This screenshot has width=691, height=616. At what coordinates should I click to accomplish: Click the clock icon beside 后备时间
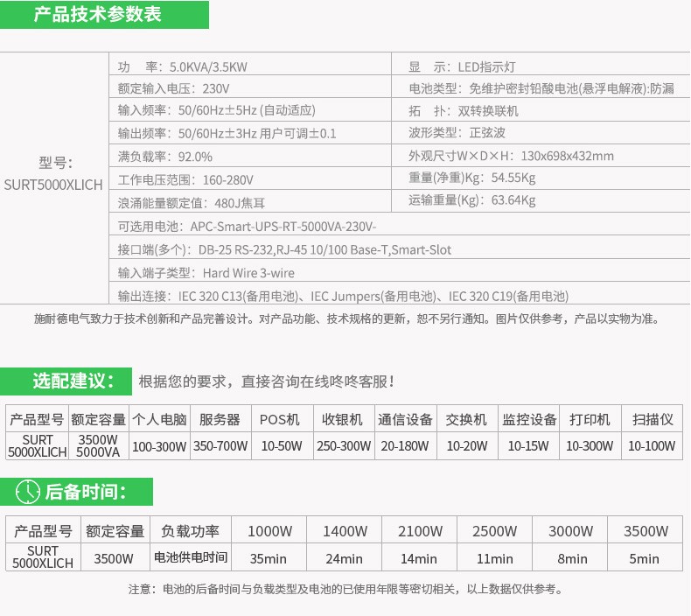tap(28, 492)
